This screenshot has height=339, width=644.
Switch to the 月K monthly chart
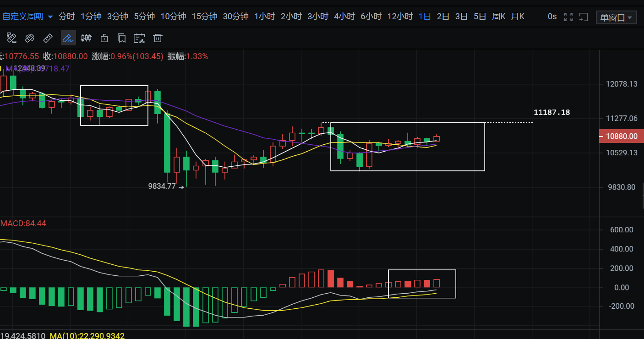[x=517, y=16]
